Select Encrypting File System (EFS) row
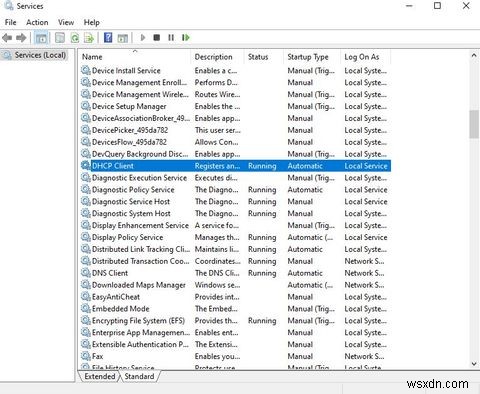The height and width of the screenshot is (394, 480). pos(235,320)
